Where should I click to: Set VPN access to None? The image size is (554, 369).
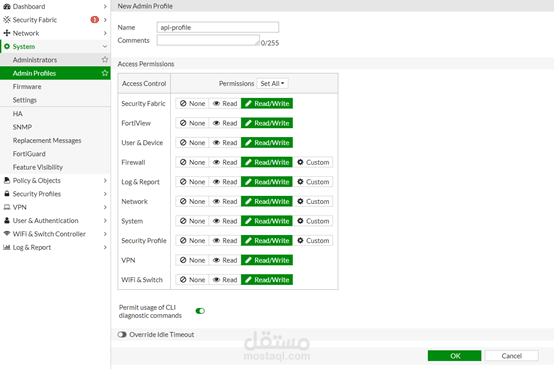click(x=192, y=260)
